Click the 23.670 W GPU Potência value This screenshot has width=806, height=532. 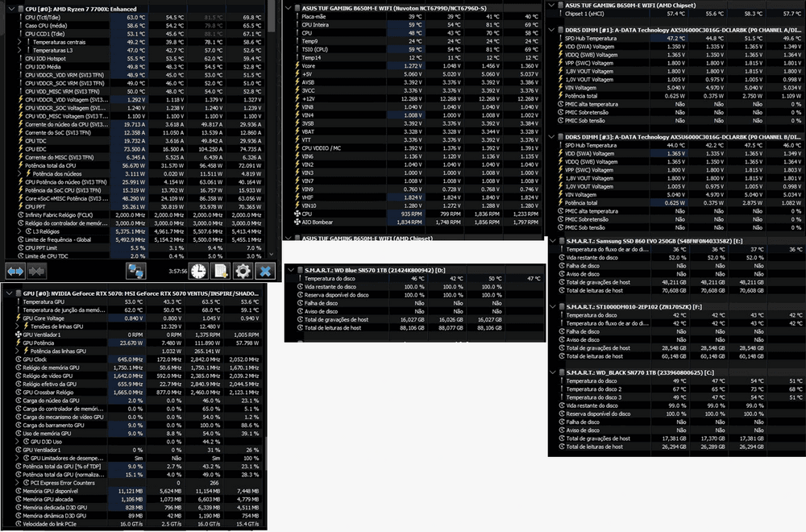tap(131, 343)
